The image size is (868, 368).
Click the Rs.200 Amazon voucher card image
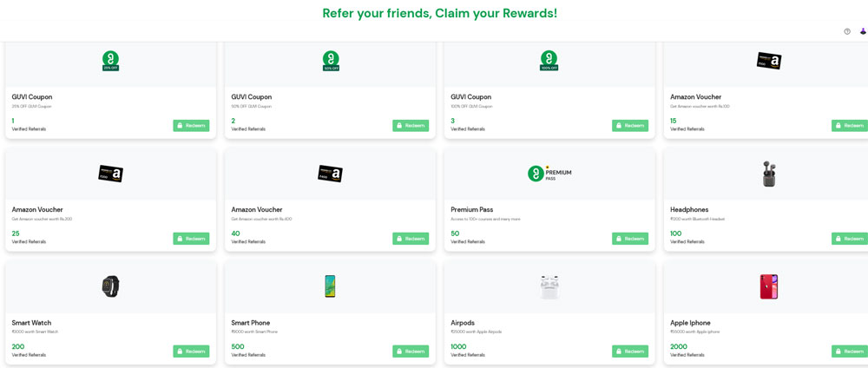coord(111,174)
